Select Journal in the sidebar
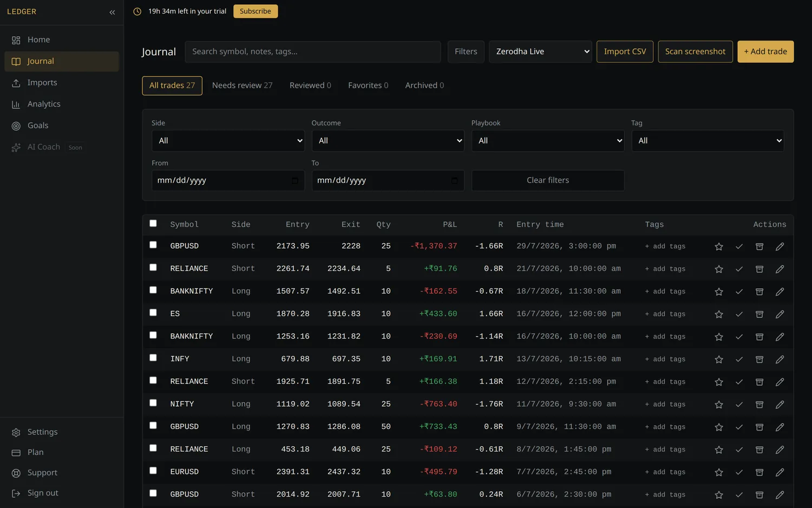The height and width of the screenshot is (508, 812). (x=62, y=61)
